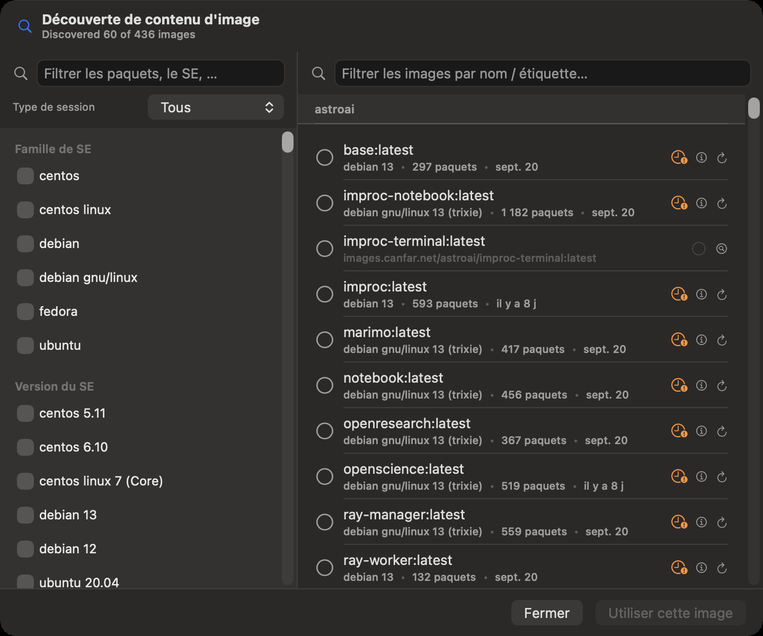
Task: Refresh the openresearch:latest image
Action: (722, 431)
